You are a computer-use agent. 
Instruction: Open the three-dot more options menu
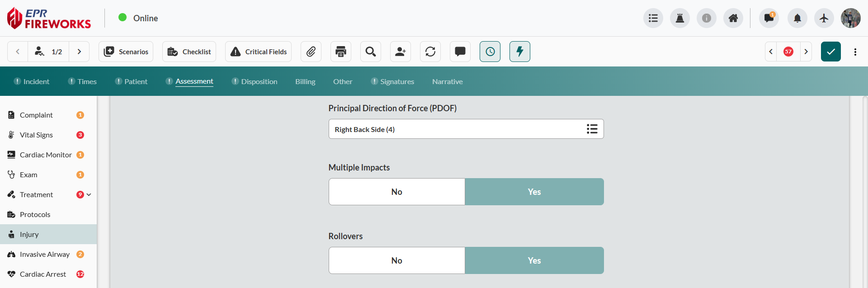855,52
